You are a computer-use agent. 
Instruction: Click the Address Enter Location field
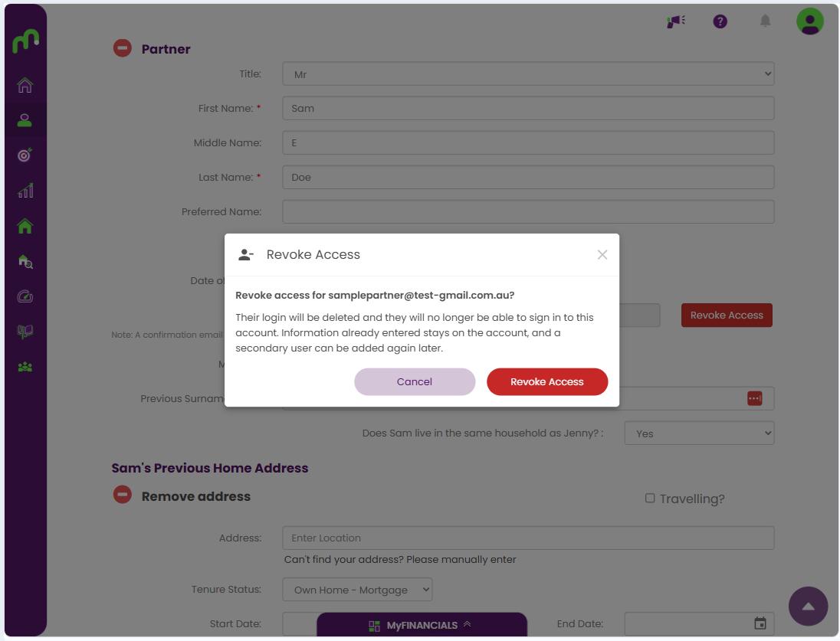[x=528, y=538]
